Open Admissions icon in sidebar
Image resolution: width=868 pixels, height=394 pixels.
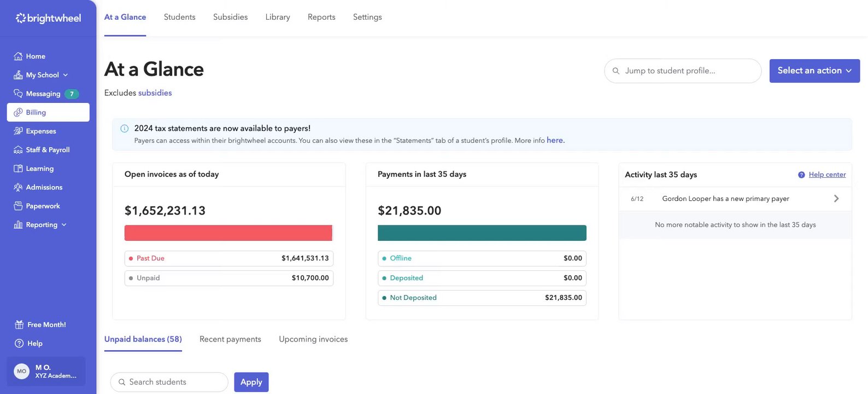tap(18, 187)
